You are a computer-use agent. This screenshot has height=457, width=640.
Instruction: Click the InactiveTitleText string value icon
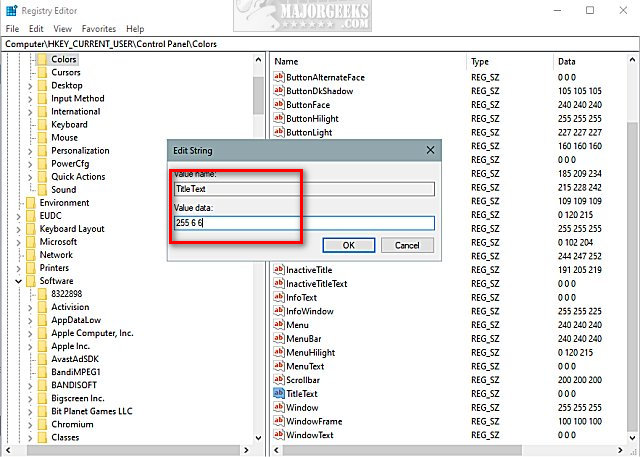tap(279, 283)
